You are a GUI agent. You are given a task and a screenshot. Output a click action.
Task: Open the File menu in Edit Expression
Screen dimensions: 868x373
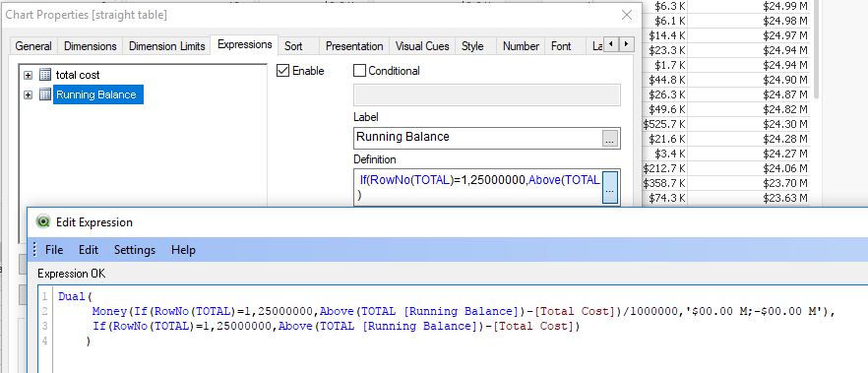point(54,250)
